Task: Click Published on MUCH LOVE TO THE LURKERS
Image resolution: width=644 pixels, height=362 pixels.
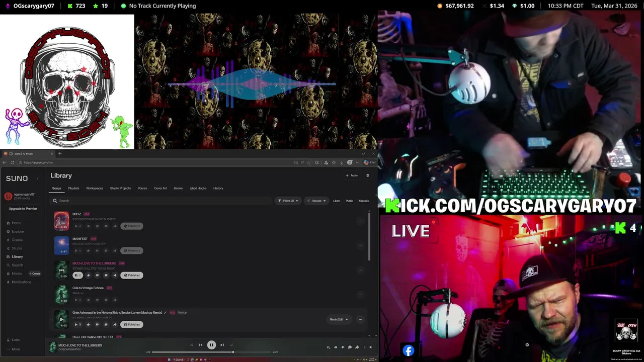Action: (x=132, y=275)
